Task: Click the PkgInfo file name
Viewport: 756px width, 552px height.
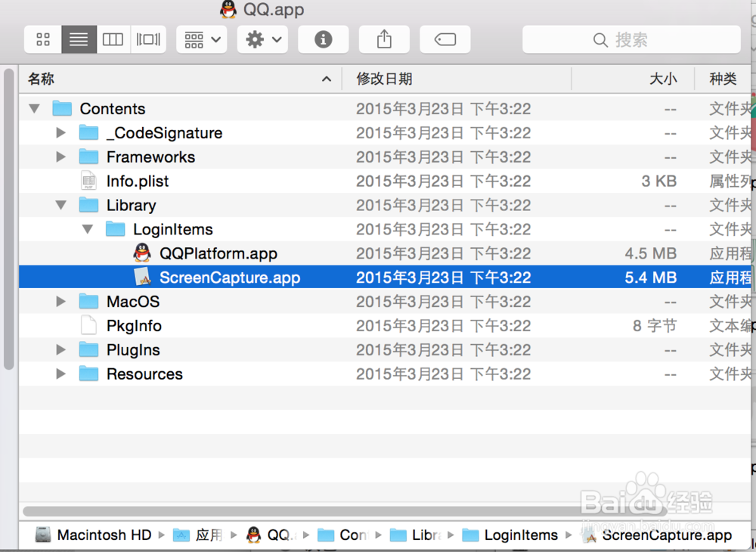Action: point(134,326)
